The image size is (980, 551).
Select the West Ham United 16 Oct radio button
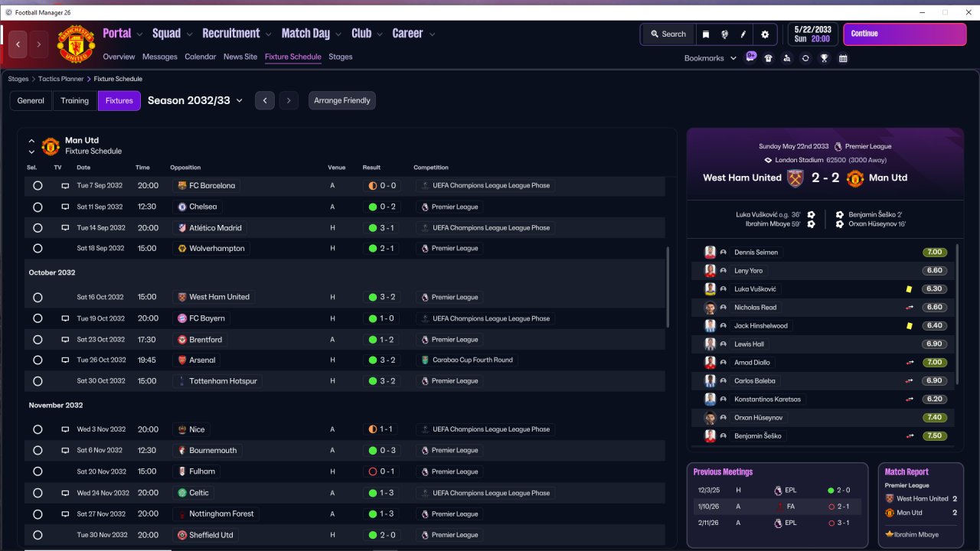click(38, 298)
